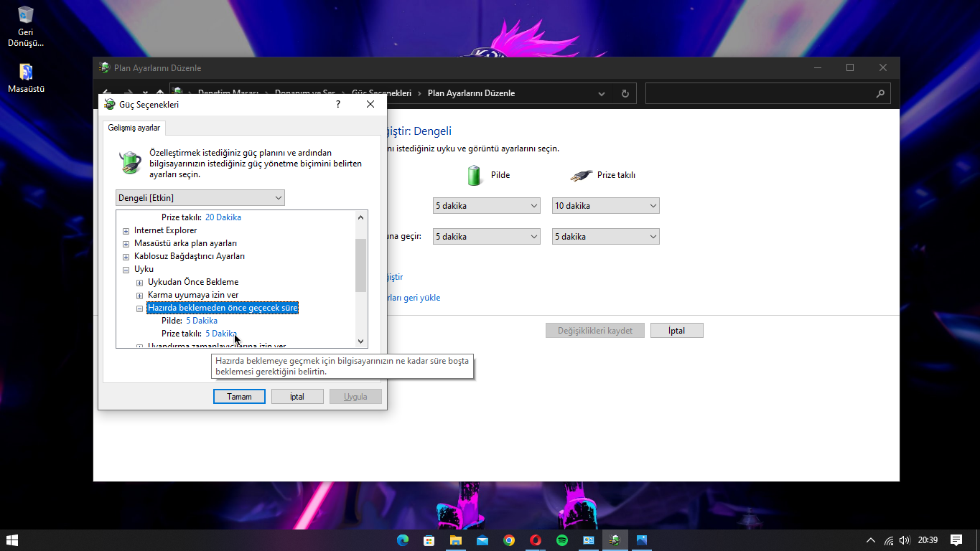Viewport: 980px width, 551px height.
Task: Launch Google Chrome from the taskbar
Action: pos(509,540)
